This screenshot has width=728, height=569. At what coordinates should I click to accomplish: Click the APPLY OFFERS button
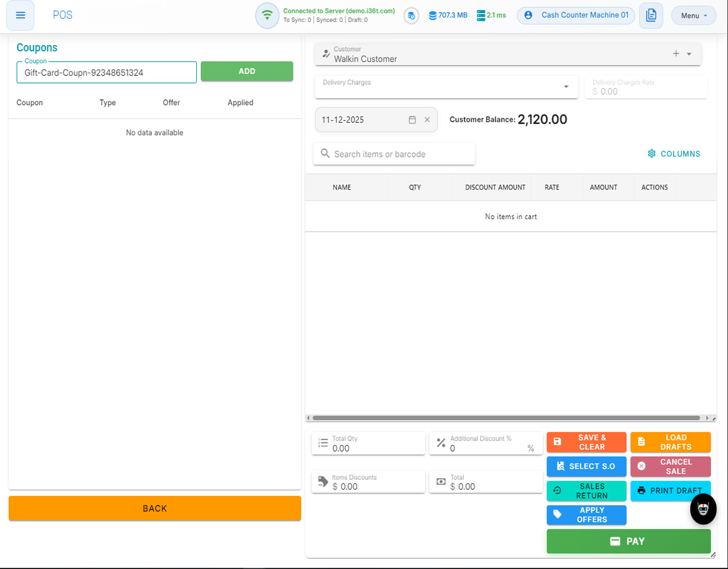coord(586,515)
